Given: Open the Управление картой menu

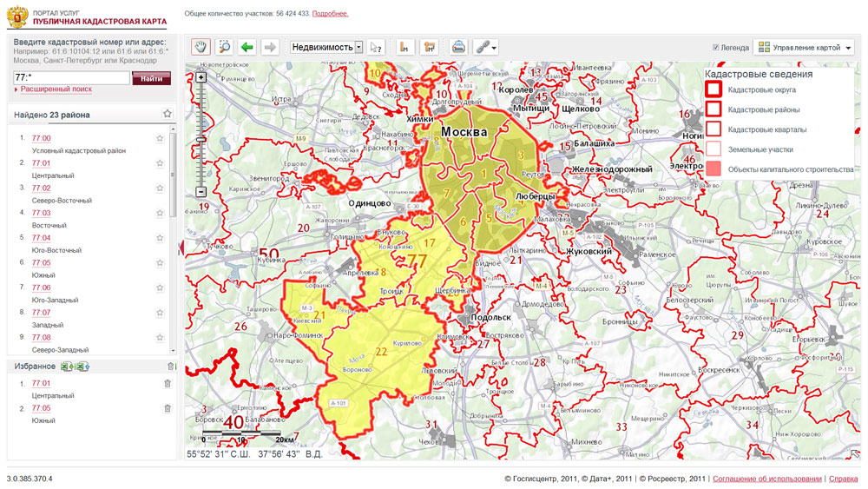Looking at the screenshot, I should click(804, 48).
